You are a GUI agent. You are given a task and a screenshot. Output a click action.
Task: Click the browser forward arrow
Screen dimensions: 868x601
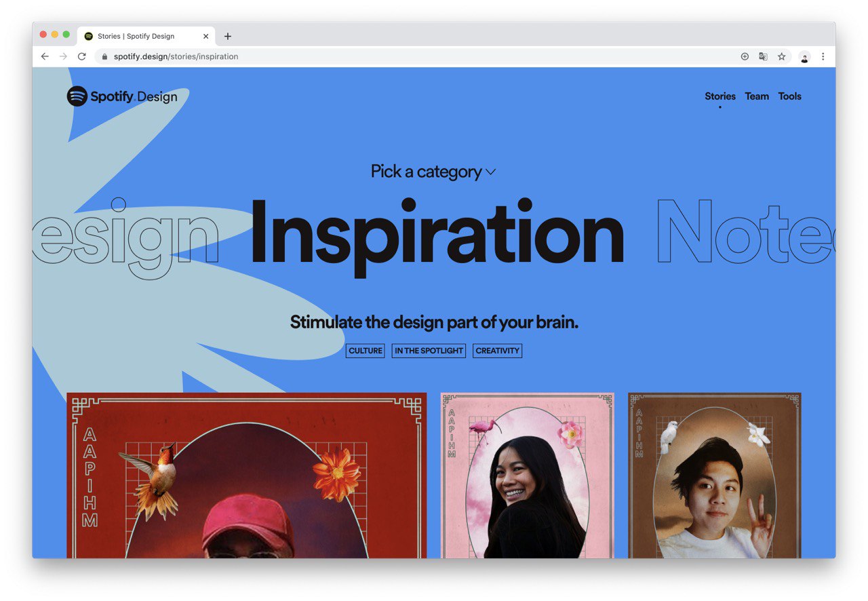63,56
